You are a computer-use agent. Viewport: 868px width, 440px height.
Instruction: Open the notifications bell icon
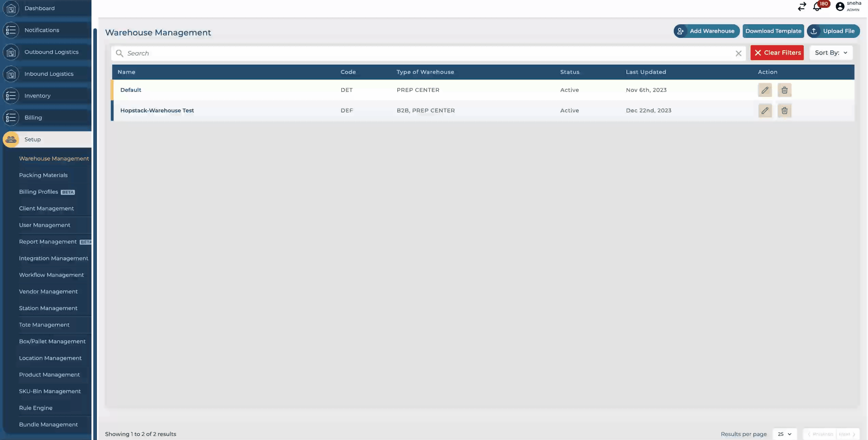(817, 6)
